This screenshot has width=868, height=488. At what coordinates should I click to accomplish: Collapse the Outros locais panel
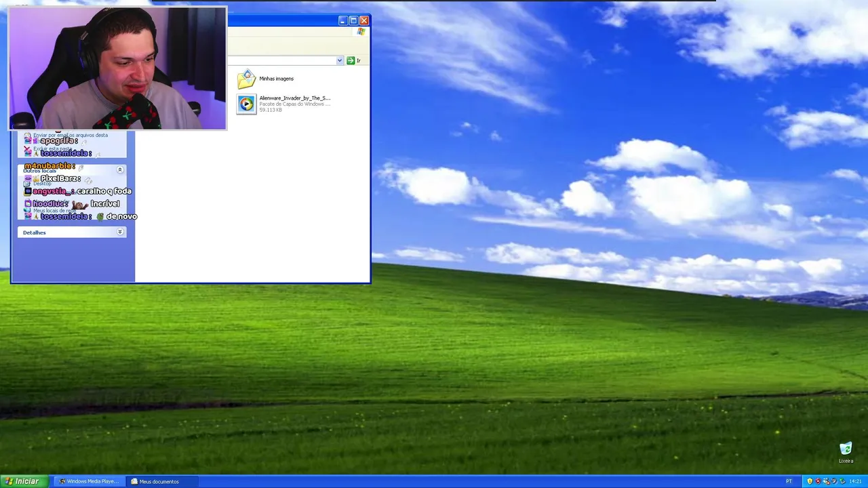pyautogui.click(x=120, y=170)
